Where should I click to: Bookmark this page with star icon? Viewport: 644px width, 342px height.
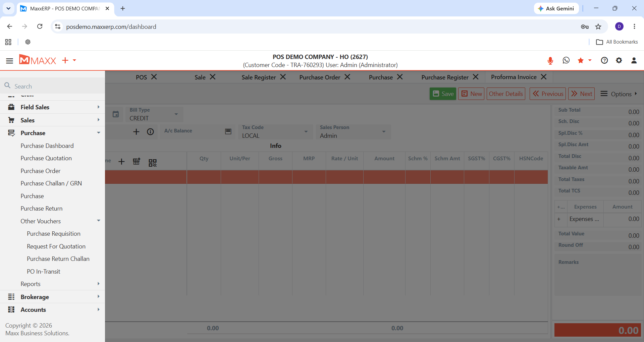point(598,26)
